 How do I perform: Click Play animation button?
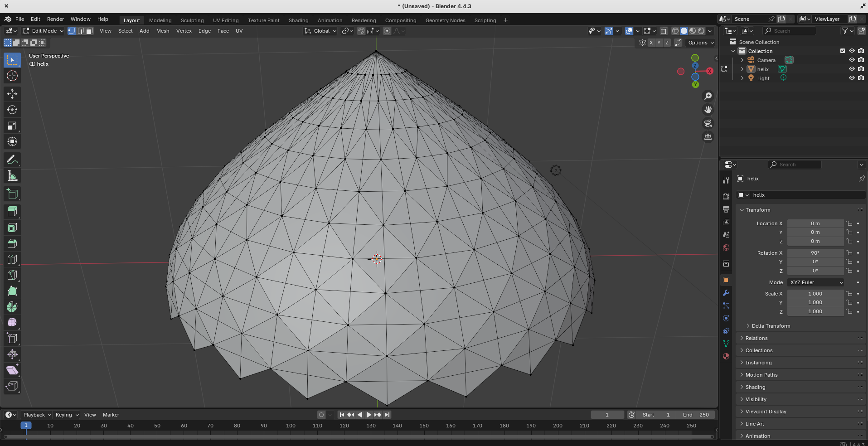tap(369, 415)
